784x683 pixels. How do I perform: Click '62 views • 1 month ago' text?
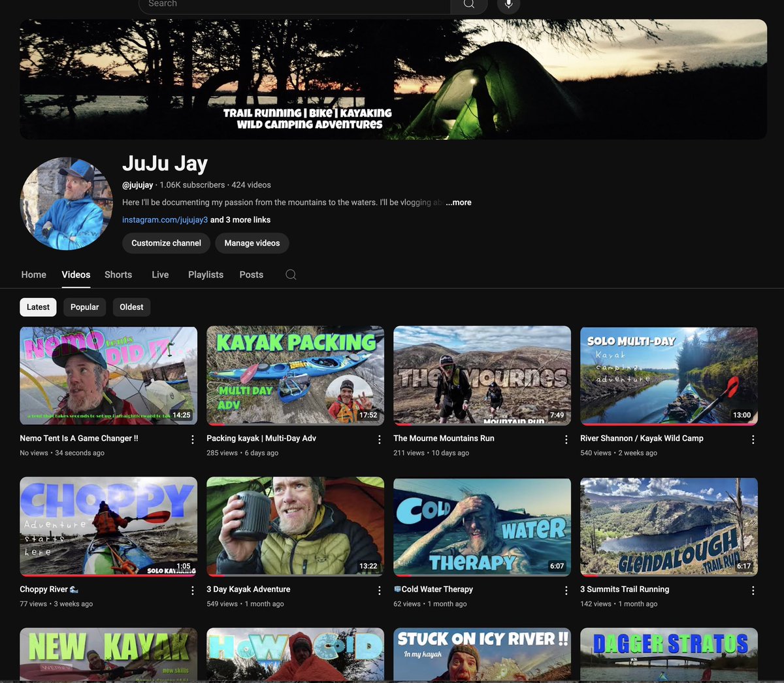pos(430,604)
